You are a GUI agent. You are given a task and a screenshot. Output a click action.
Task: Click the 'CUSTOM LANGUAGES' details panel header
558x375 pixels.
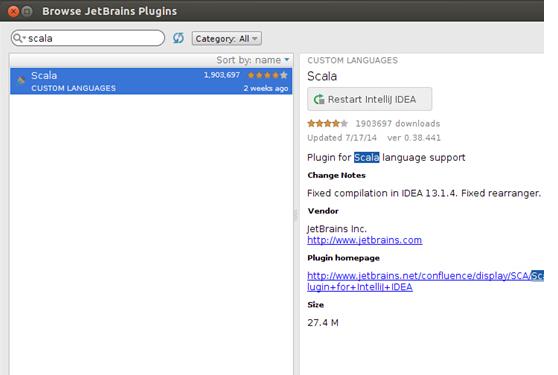pos(352,60)
